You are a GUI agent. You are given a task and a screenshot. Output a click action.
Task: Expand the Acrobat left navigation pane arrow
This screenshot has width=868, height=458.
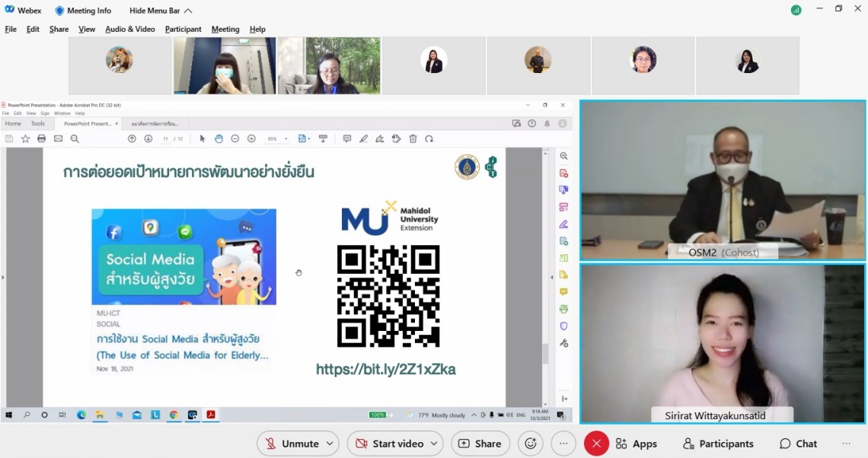click(x=3, y=277)
